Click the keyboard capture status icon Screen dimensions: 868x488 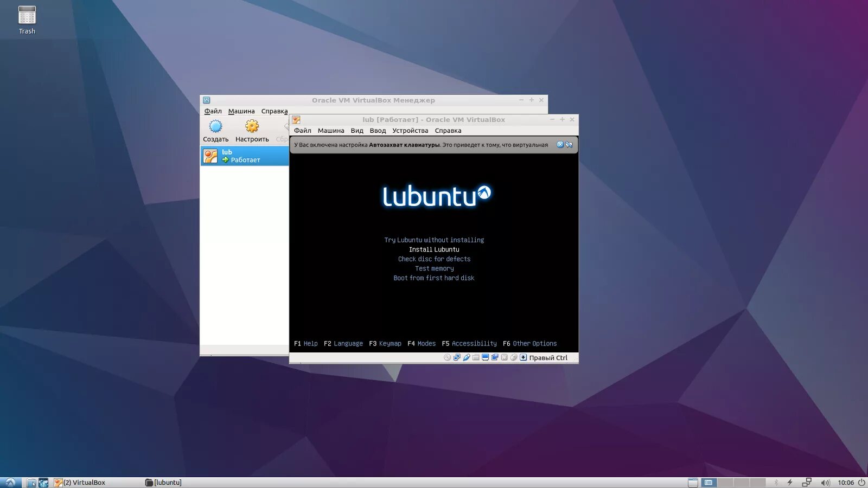click(504, 357)
